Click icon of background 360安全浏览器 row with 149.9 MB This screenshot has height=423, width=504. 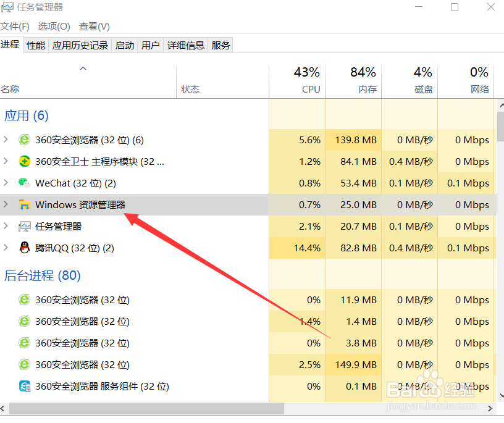click(25, 364)
